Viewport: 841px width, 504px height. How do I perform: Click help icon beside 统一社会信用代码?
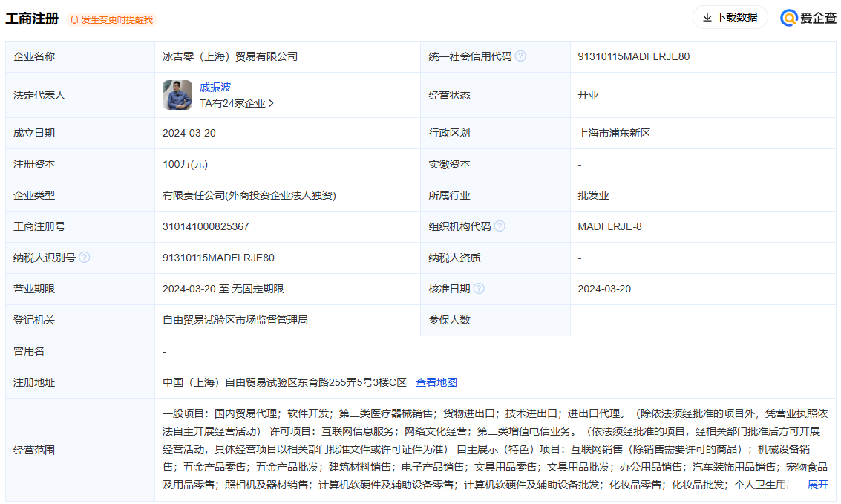click(520, 56)
